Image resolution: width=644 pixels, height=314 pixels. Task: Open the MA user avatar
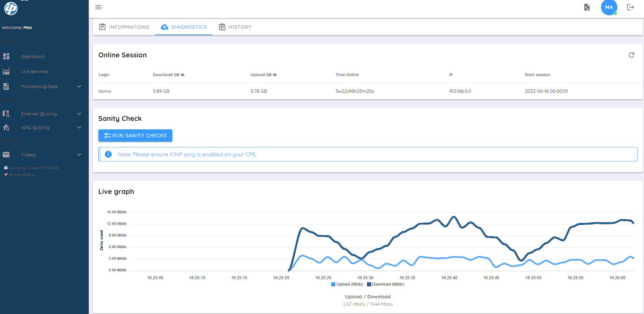coord(609,7)
